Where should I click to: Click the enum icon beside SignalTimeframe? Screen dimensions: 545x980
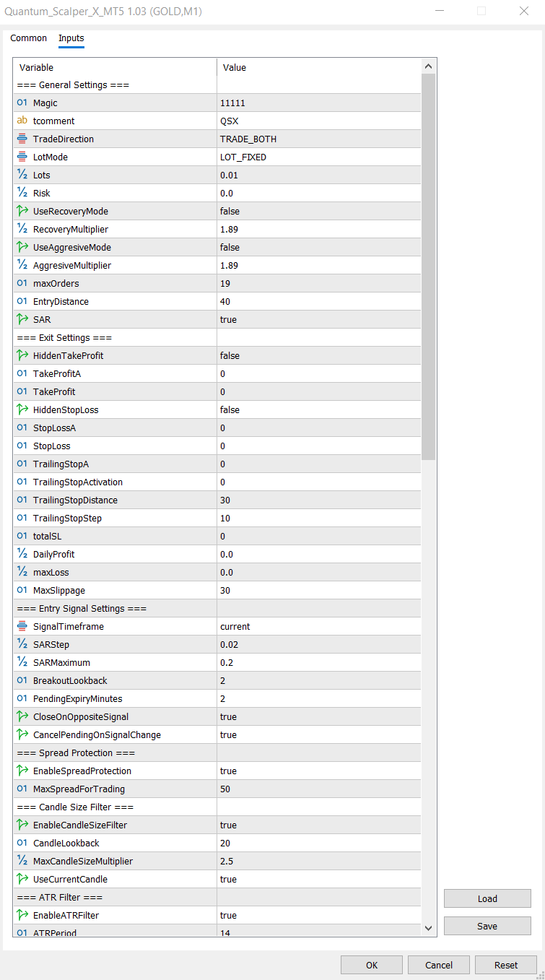(x=22, y=627)
